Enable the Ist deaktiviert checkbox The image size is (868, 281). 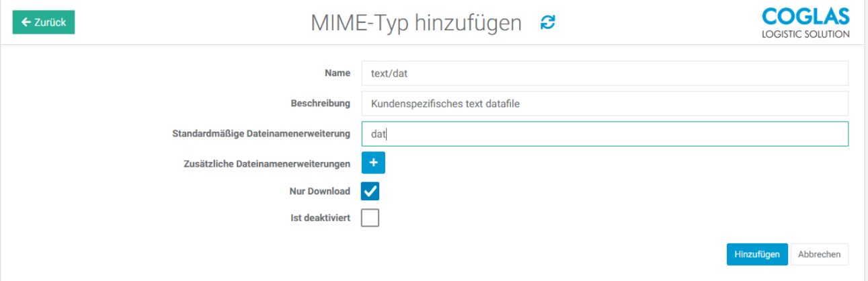370,218
